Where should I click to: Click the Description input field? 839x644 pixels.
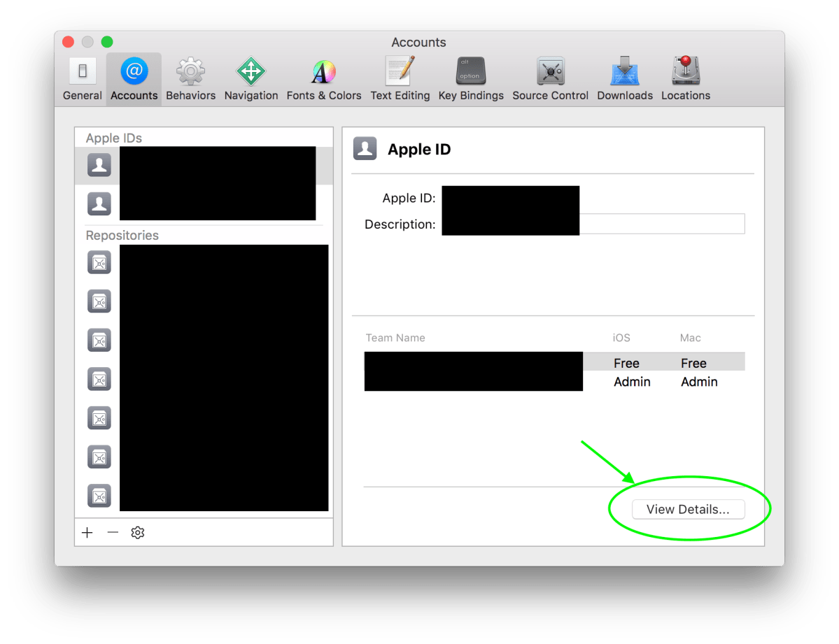pyautogui.click(x=593, y=224)
